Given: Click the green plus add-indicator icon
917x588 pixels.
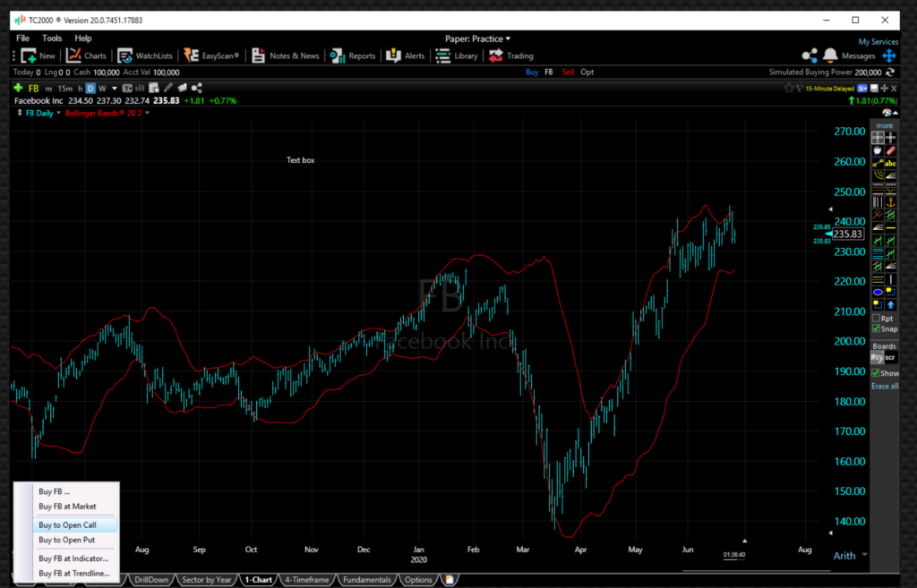Looking at the screenshot, I should click(18, 88).
